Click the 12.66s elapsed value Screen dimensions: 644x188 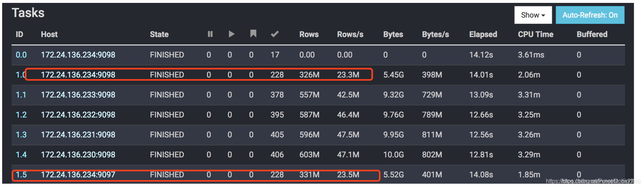click(481, 115)
